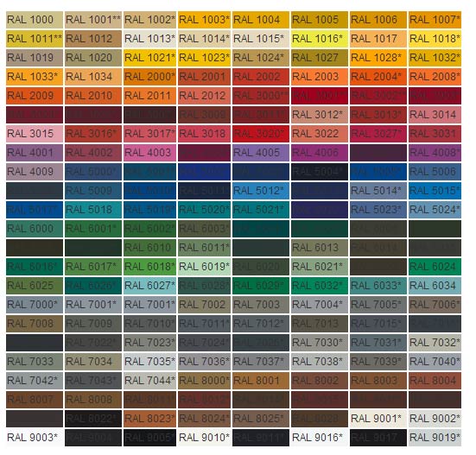Pick the RAL 2012 salmon swatch
This screenshot has width=476, height=455.
[204, 96]
